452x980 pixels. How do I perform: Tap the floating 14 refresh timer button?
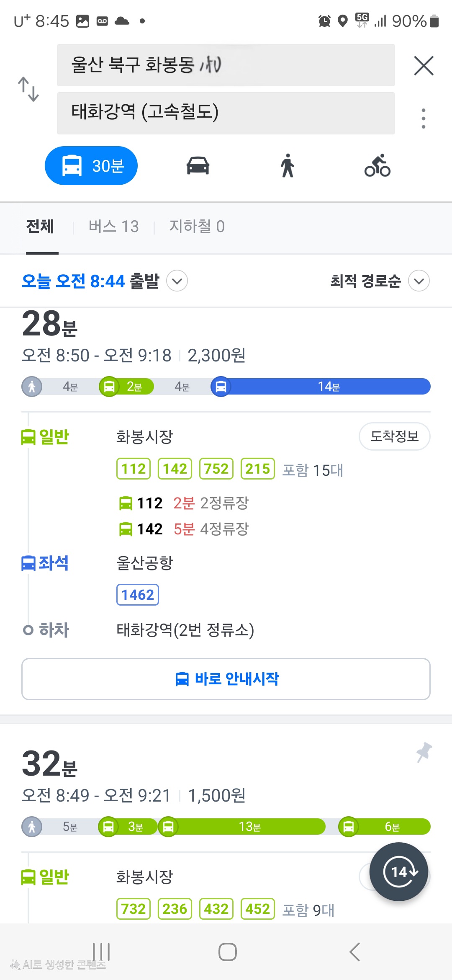[x=399, y=872]
